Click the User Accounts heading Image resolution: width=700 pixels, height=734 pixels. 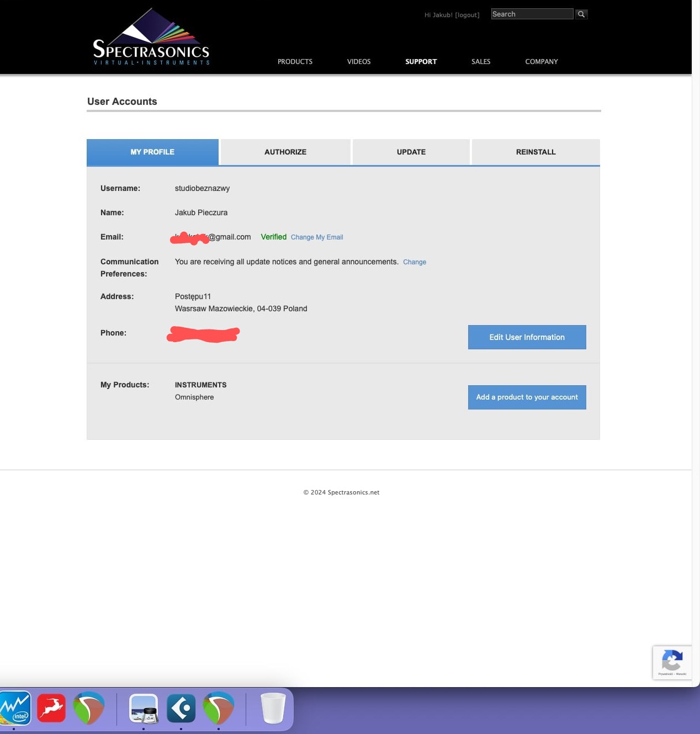pos(122,102)
